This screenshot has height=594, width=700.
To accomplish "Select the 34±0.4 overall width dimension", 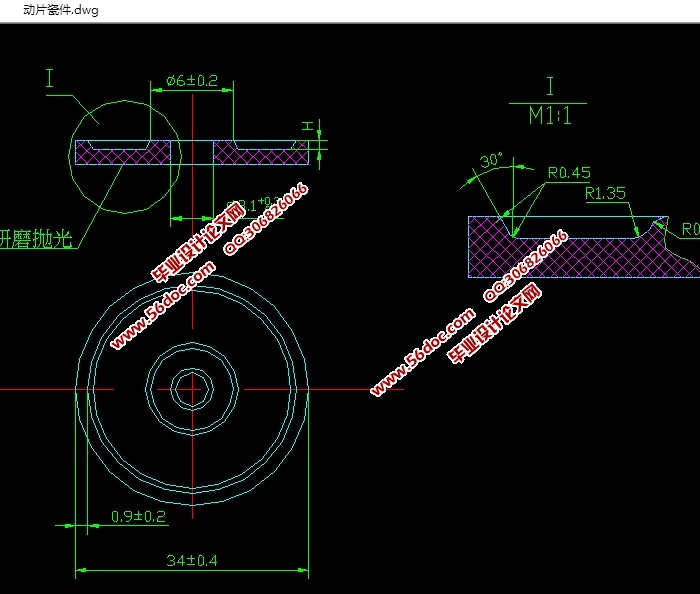I will [x=191, y=561].
